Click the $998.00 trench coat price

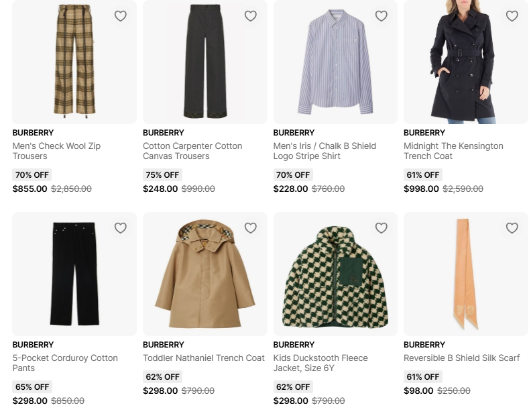(x=421, y=189)
